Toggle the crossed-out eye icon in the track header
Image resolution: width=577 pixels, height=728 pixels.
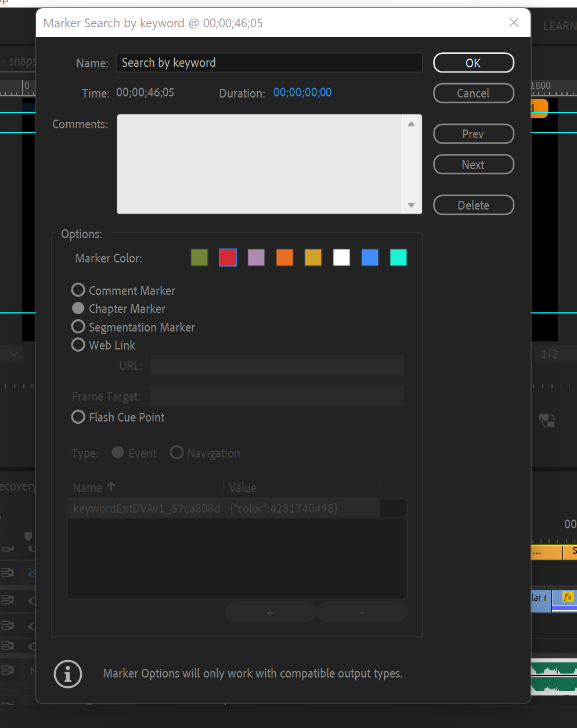[33, 572]
